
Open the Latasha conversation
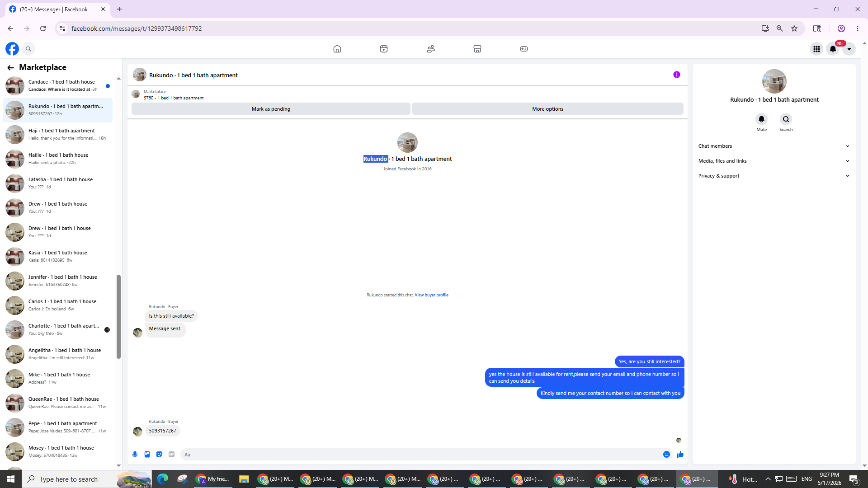pyautogui.click(x=58, y=183)
